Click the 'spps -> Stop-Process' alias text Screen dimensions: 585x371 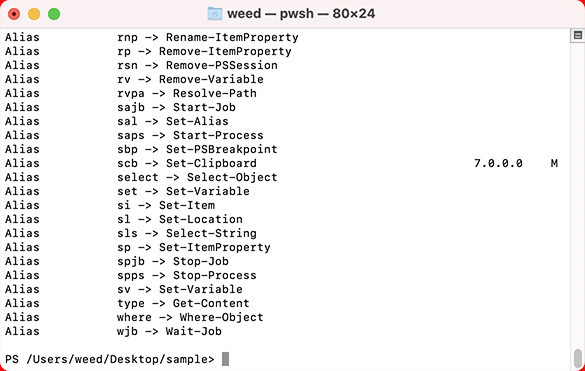[187, 275]
